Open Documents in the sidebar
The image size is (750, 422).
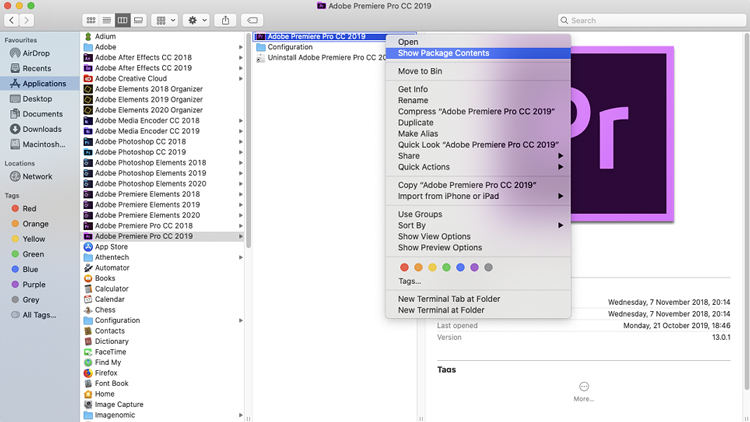[x=42, y=114]
